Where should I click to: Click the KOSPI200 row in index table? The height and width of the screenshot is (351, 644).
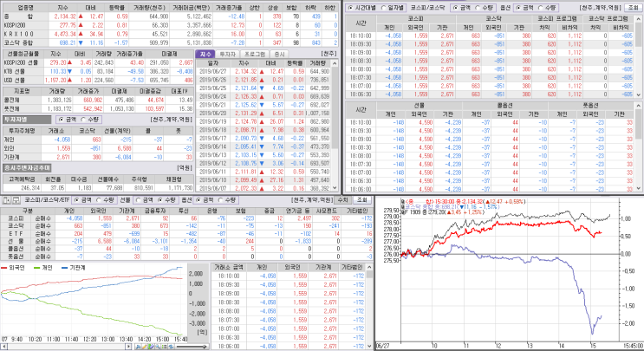click(170, 25)
